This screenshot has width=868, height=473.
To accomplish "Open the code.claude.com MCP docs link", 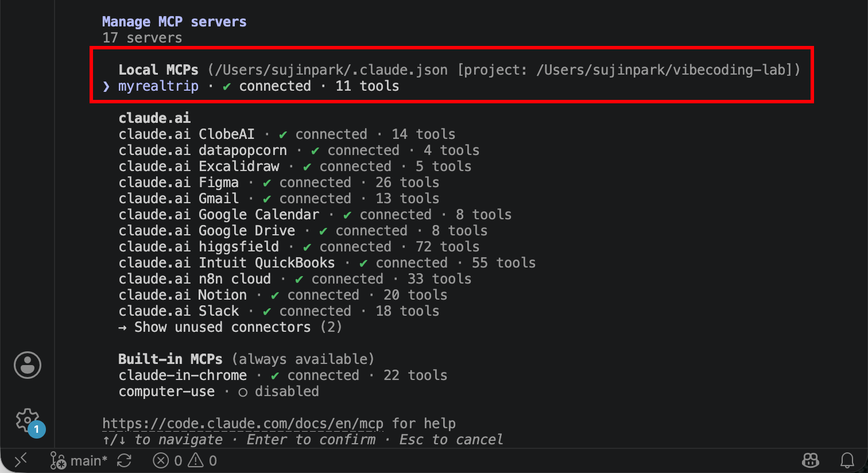I will 243,424.
